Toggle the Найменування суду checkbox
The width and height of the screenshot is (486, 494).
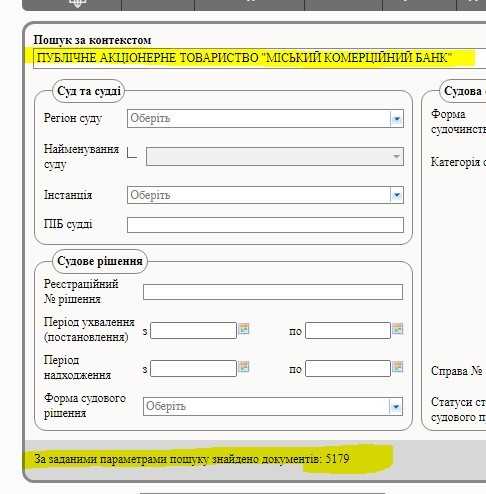(x=132, y=153)
